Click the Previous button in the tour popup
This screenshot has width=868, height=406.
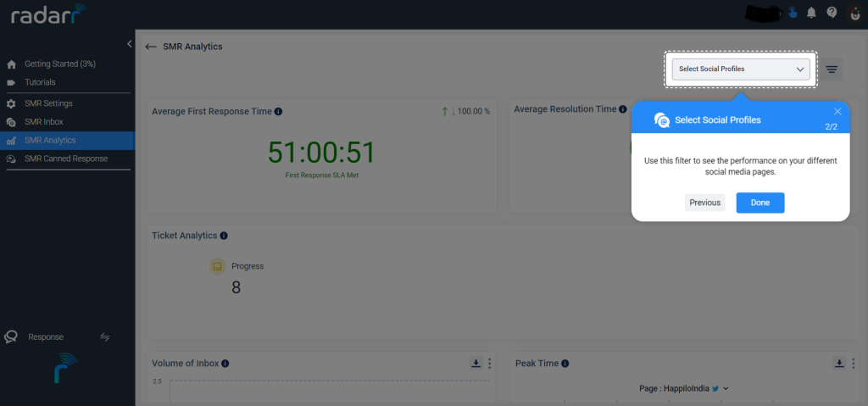coord(704,203)
